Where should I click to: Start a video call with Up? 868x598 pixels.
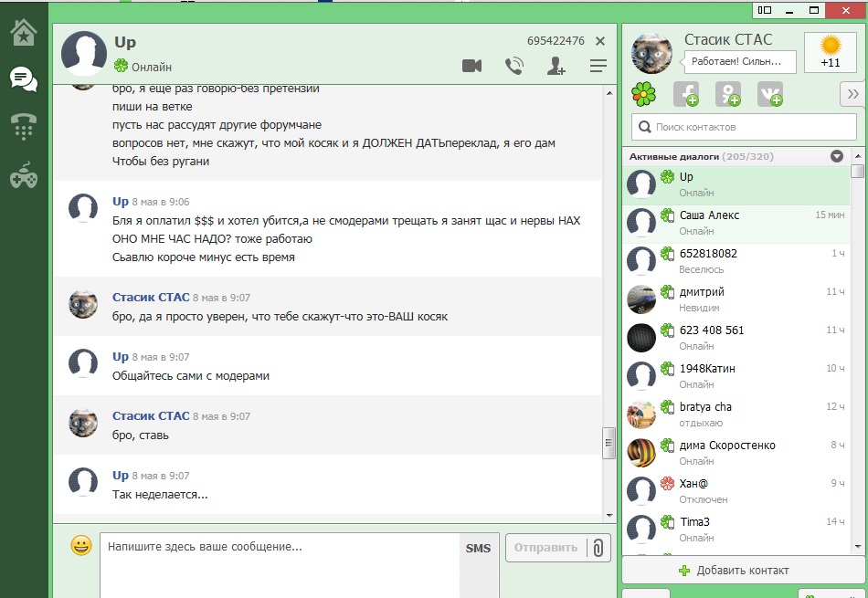(471, 66)
